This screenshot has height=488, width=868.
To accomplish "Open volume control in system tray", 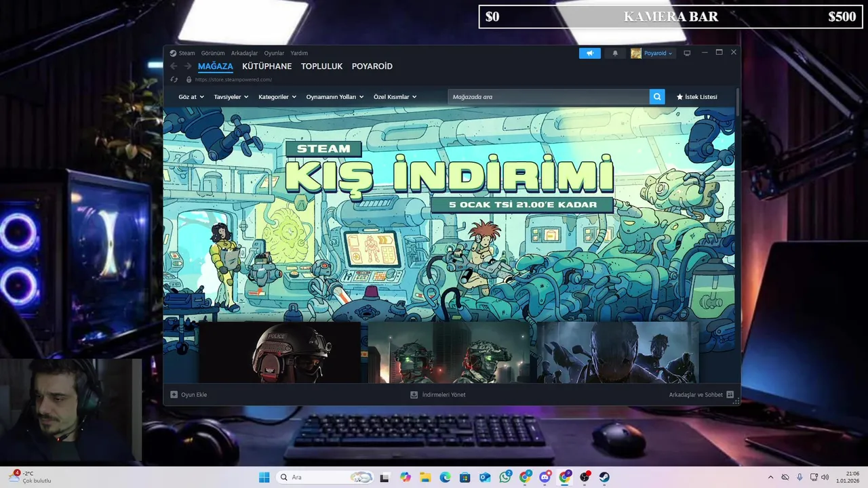I will tap(825, 477).
